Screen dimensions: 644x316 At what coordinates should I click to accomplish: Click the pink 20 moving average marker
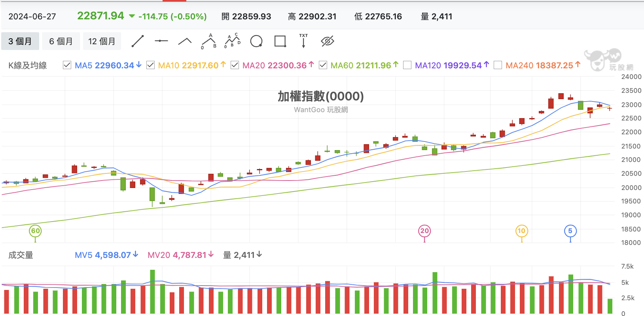(x=424, y=231)
